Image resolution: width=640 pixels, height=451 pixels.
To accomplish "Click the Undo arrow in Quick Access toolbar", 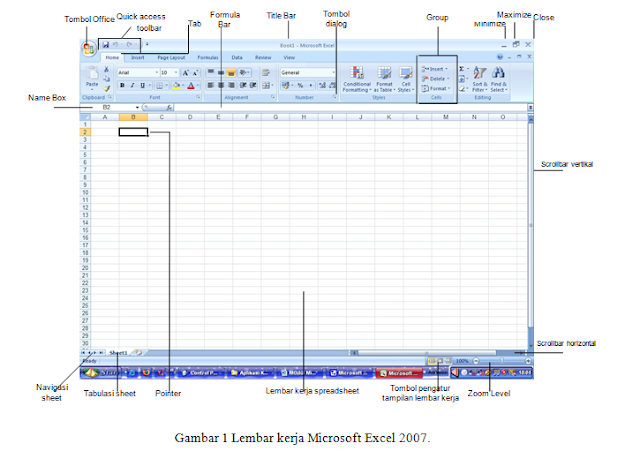I will (x=116, y=44).
